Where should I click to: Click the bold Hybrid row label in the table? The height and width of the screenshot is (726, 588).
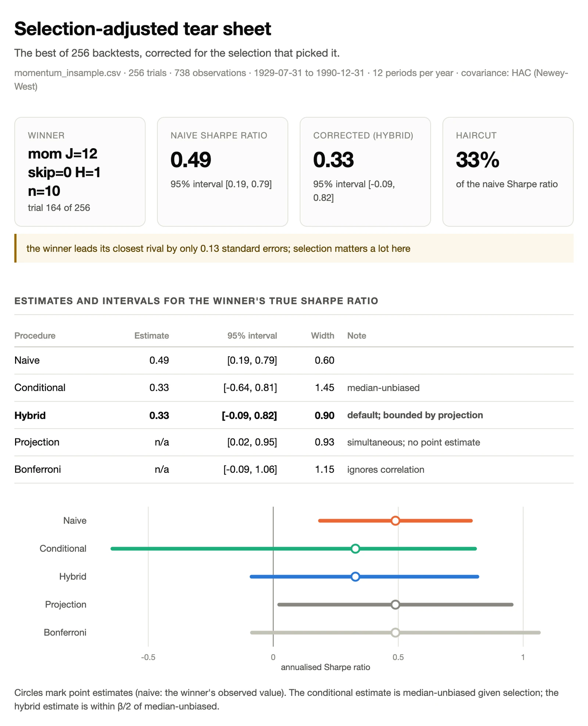click(x=30, y=415)
